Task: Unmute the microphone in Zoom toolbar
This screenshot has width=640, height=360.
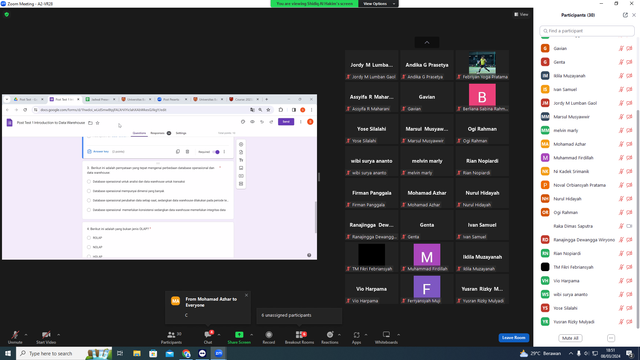Action: point(15,337)
